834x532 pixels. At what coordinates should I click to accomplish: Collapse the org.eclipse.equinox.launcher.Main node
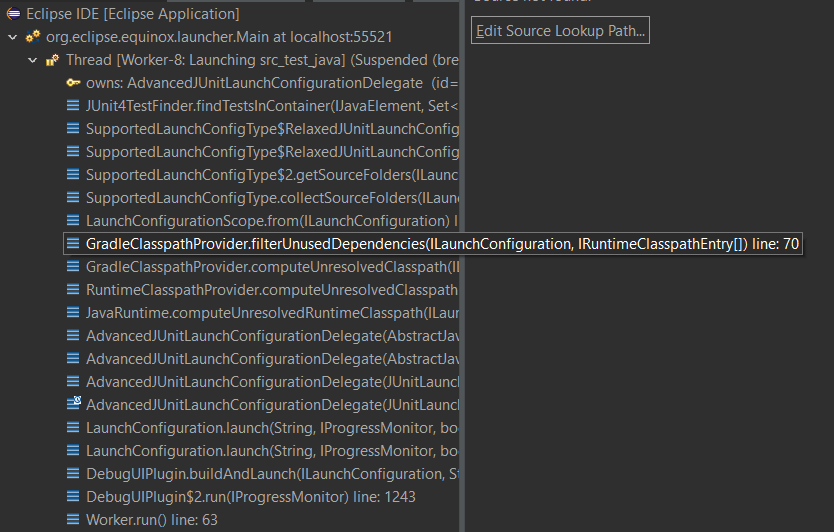[x=13, y=37]
